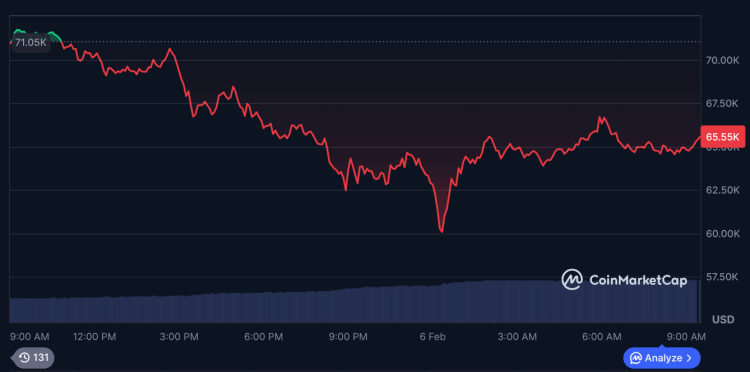Click the 70.00K price axis label
750x372 pixels.
click(722, 60)
